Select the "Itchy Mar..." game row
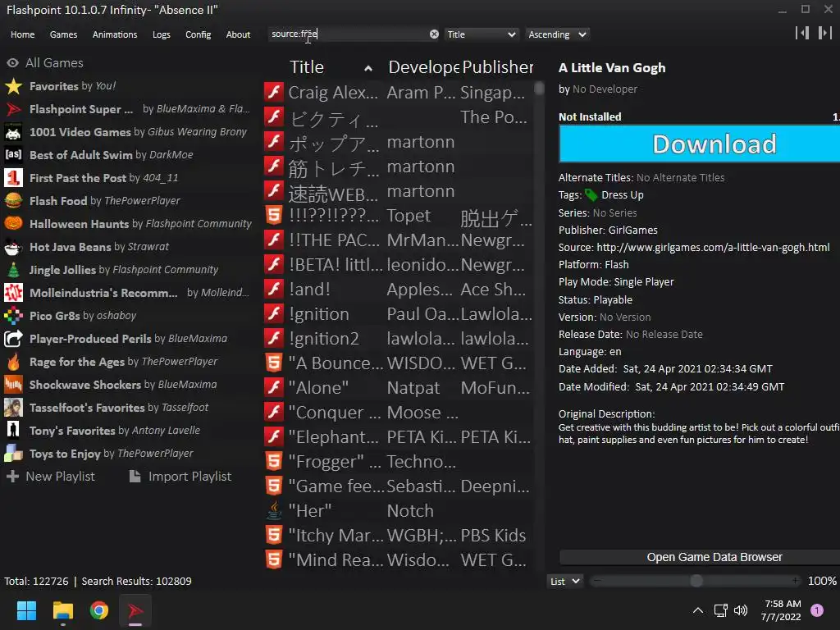The width and height of the screenshot is (840, 630). pos(399,535)
